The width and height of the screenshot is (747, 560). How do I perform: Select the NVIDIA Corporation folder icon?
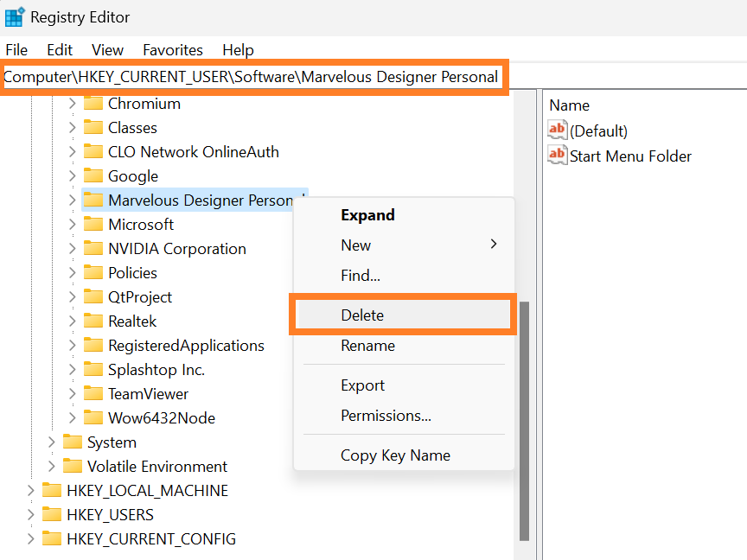click(x=93, y=249)
